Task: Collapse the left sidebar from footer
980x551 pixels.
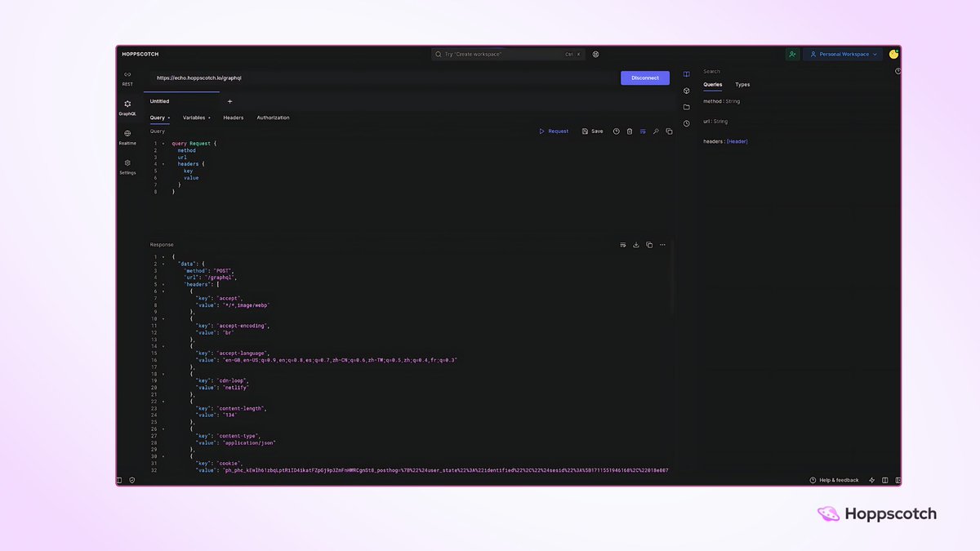Action: pos(119,480)
